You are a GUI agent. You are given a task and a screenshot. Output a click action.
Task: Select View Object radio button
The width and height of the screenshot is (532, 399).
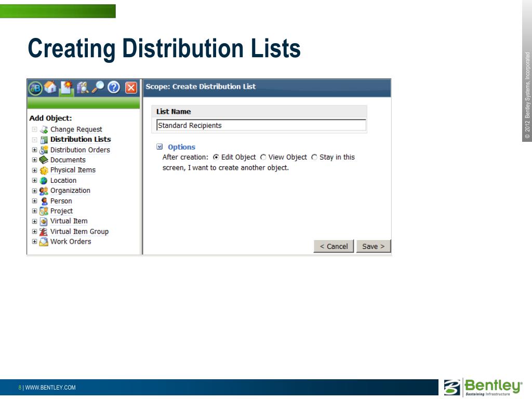pos(263,157)
